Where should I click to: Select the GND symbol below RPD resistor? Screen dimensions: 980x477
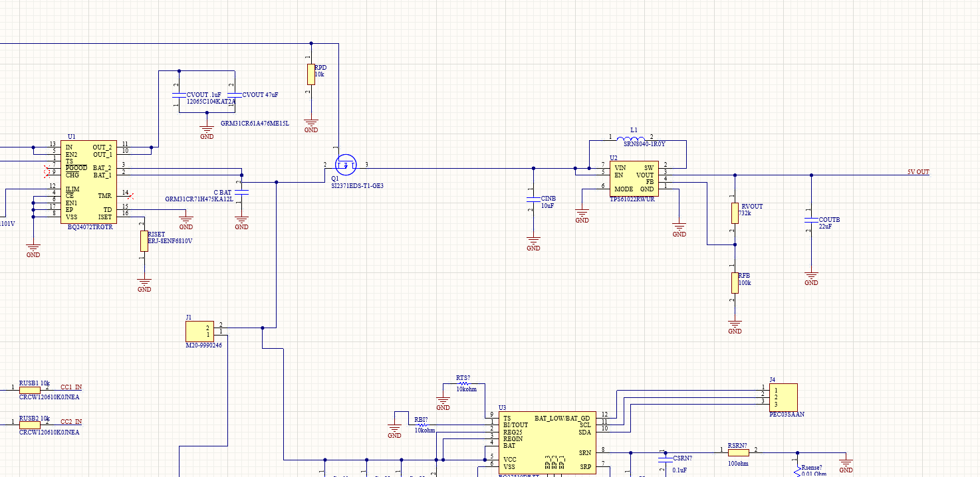(311, 126)
